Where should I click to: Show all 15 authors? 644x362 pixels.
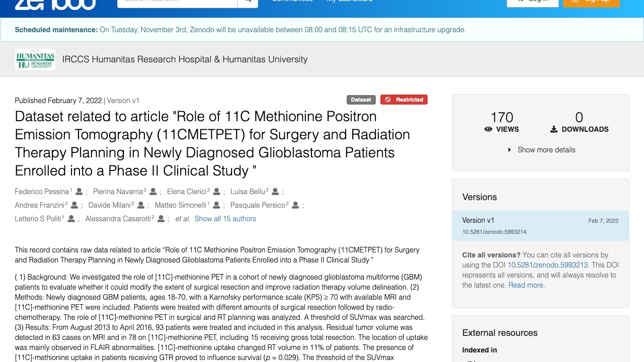225,219
